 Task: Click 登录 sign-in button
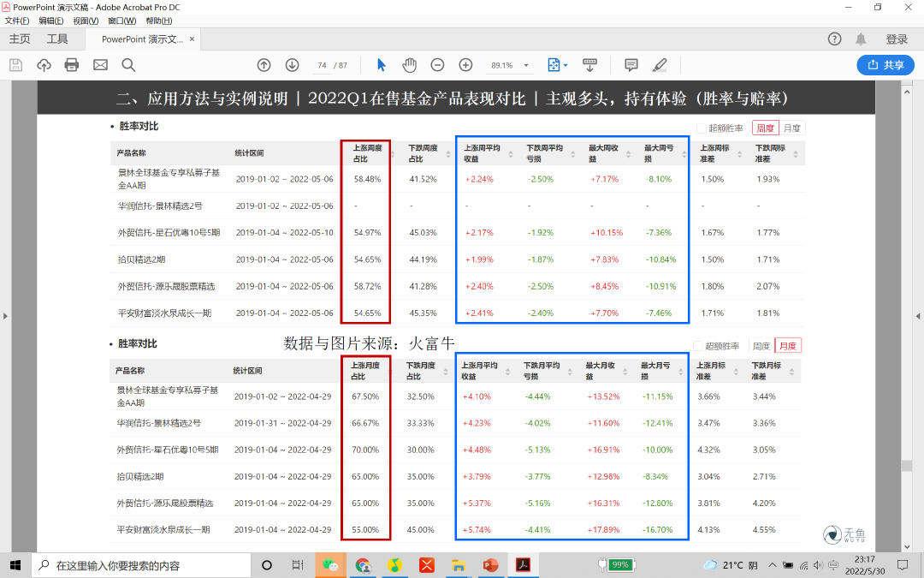[x=897, y=39]
